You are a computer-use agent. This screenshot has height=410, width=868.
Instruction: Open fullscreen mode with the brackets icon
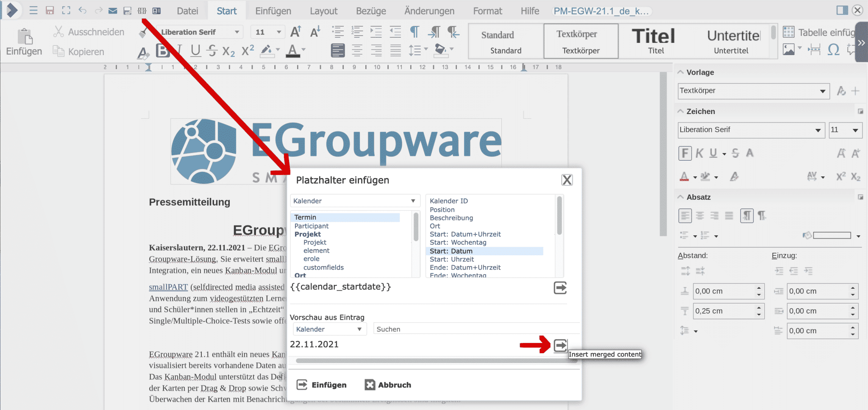click(66, 10)
